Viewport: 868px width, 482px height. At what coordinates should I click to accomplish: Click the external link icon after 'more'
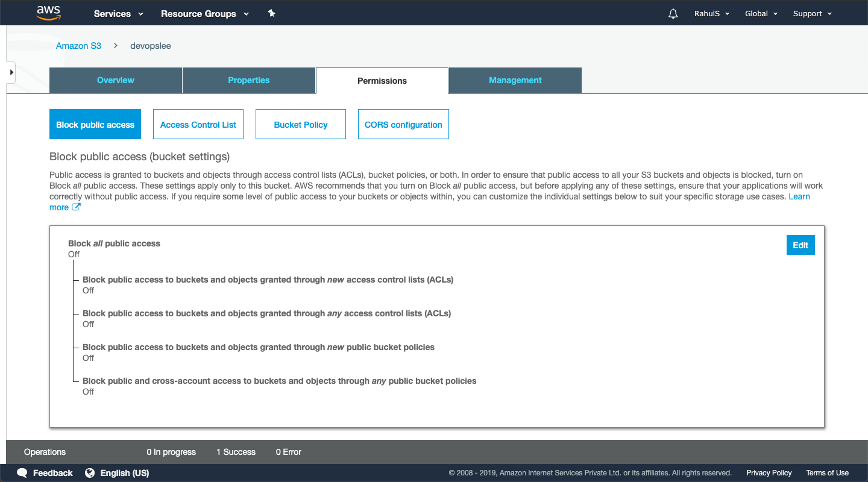[76, 207]
